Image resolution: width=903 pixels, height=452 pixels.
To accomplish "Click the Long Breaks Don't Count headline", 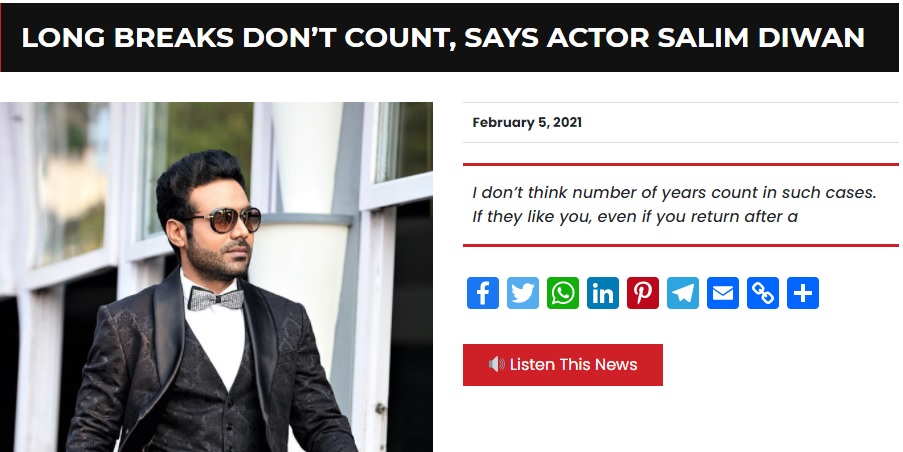I will pyautogui.click(x=442, y=37).
